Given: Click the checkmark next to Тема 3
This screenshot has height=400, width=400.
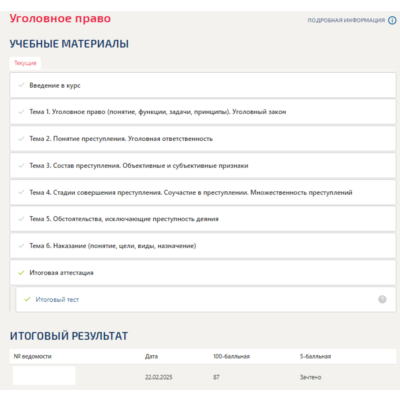Looking at the screenshot, I should [21, 166].
